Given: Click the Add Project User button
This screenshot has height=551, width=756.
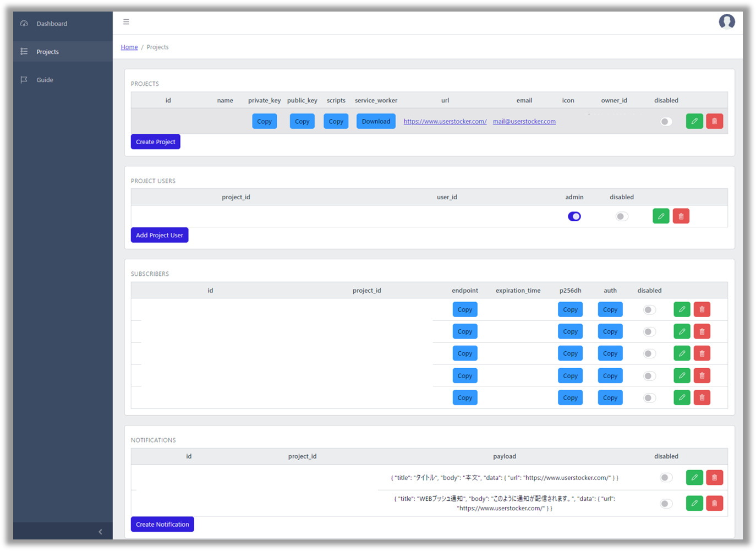Looking at the screenshot, I should click(x=160, y=235).
